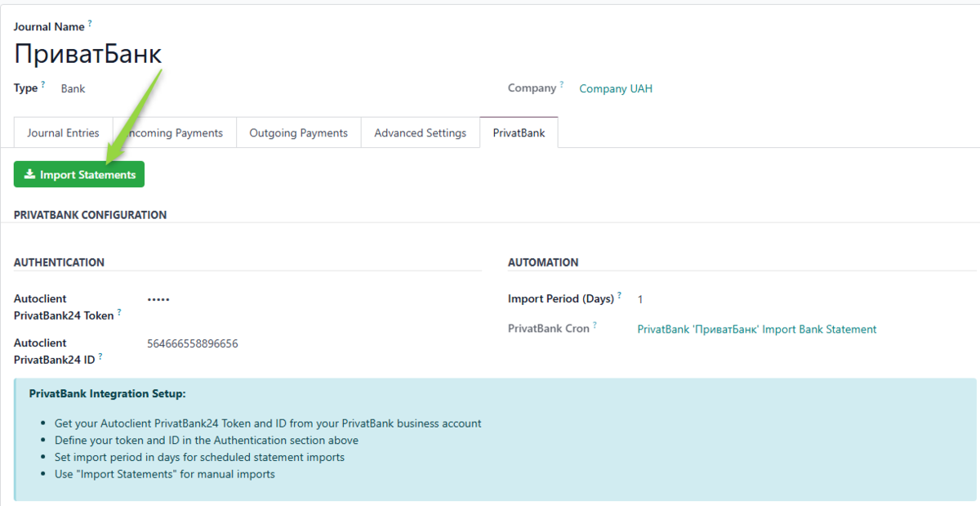980x506 pixels.
Task: Click the Import Period days value
Action: (x=640, y=299)
